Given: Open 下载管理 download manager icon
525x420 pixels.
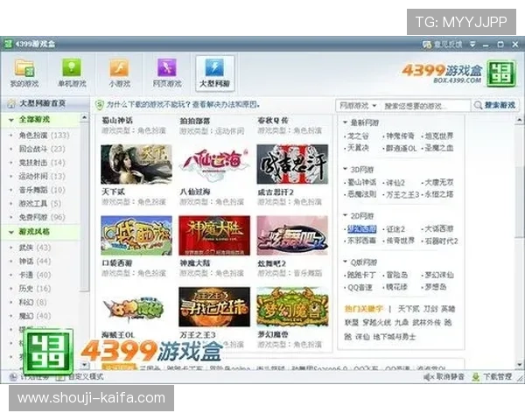Looking at the screenshot, I should pyautogui.click(x=475, y=377).
